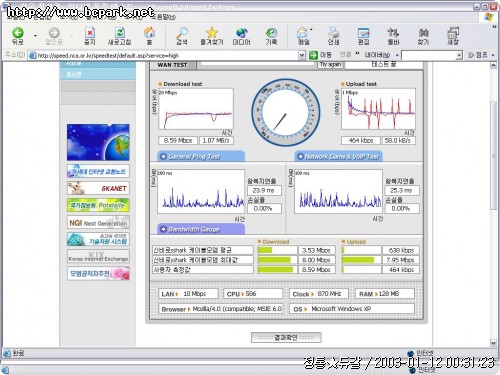This screenshot has width=500, height=375.
Task: Click the download speed 8.59 Mbps value
Action: click(x=178, y=140)
